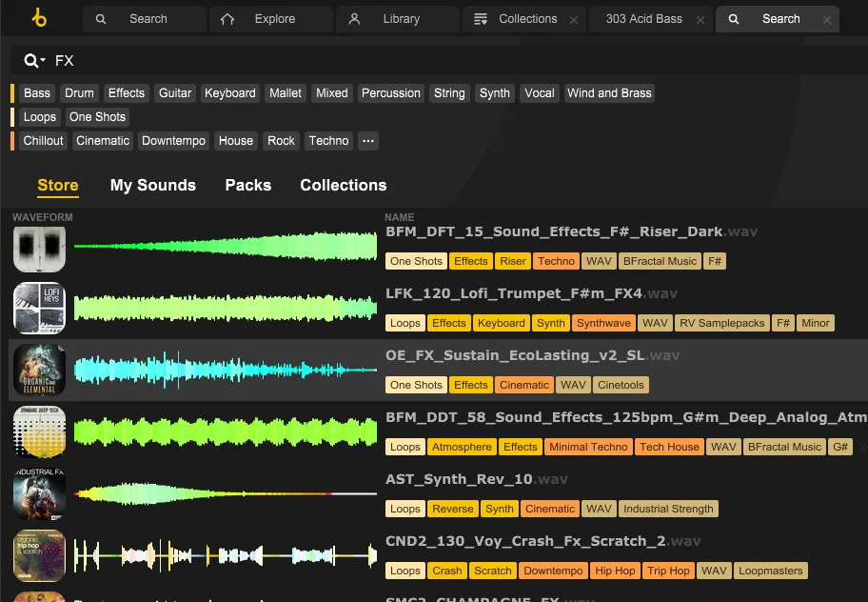Close the 303 Acid Bass tab
868x602 pixels.
[700, 20]
